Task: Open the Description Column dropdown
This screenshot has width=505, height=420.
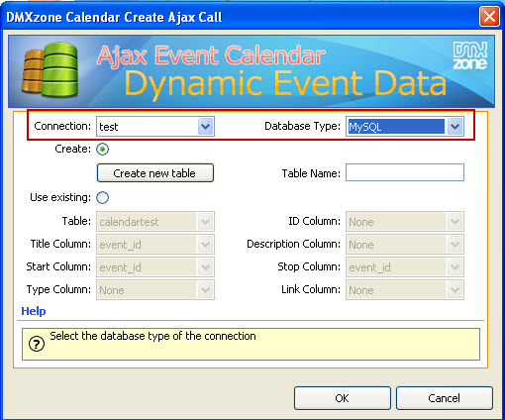Action: [405, 245]
